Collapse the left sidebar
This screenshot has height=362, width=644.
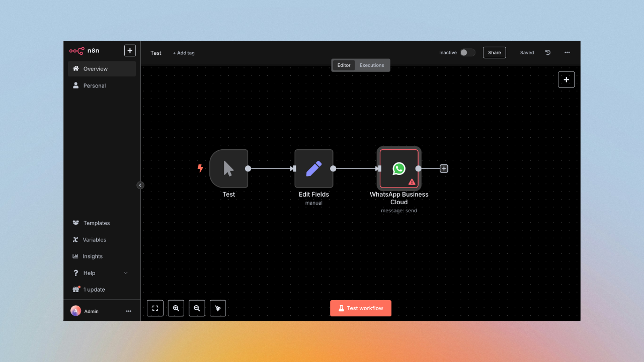140,185
